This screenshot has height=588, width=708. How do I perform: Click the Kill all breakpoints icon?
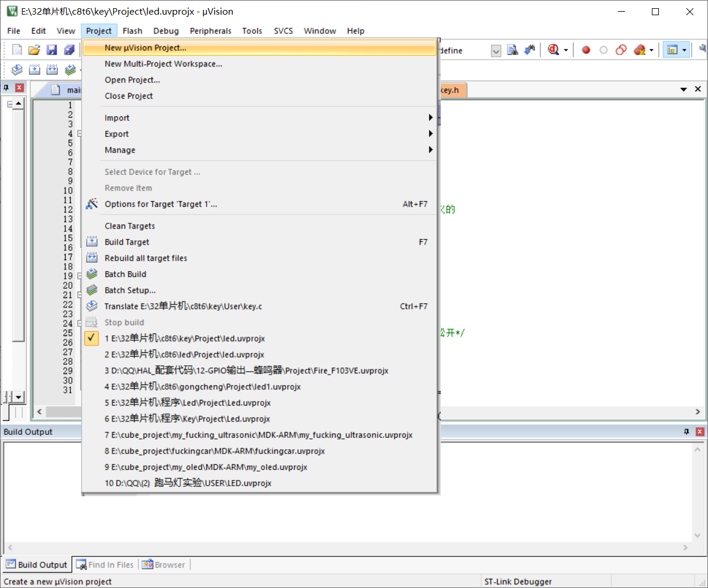pos(640,50)
